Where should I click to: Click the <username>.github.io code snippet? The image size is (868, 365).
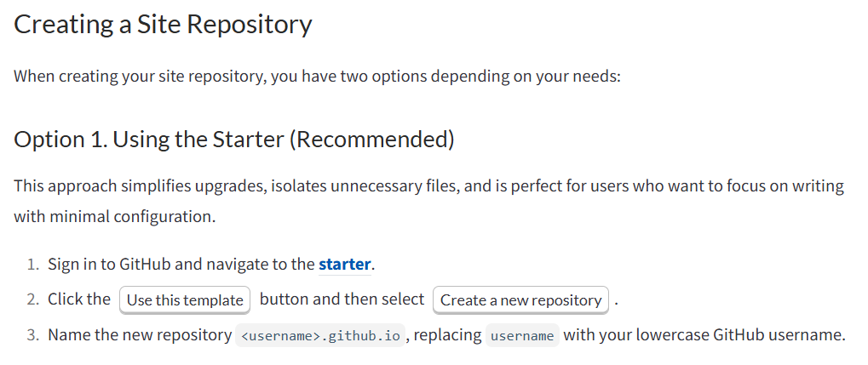pos(320,335)
